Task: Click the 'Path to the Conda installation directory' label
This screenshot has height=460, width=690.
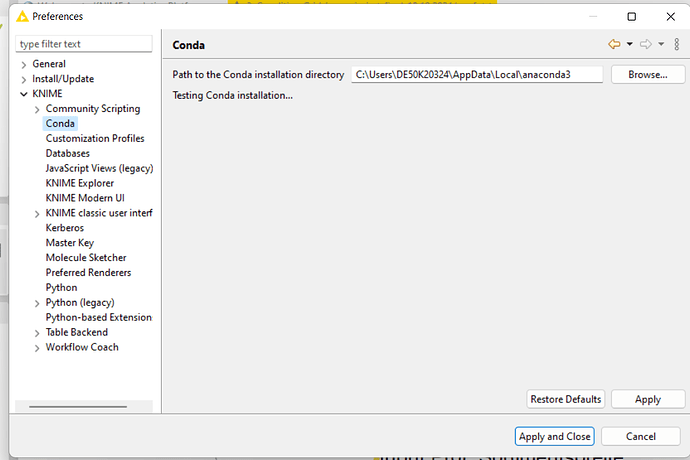Action: tap(258, 74)
